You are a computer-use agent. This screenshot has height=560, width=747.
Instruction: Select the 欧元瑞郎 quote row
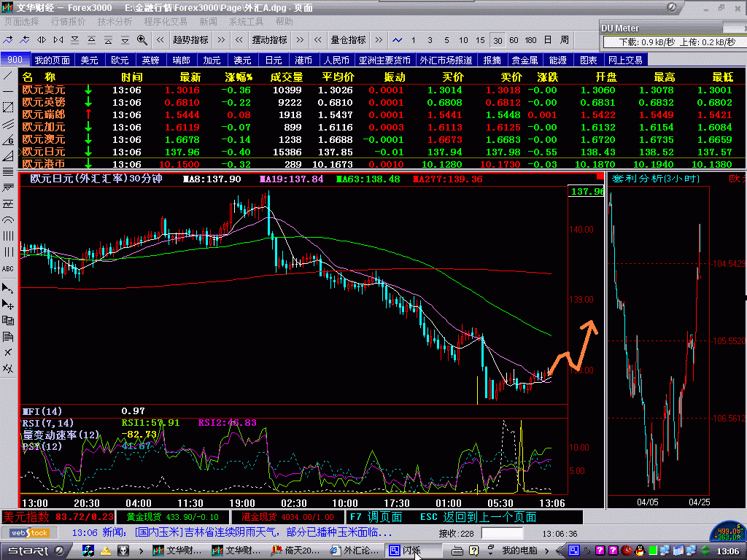(x=382, y=114)
